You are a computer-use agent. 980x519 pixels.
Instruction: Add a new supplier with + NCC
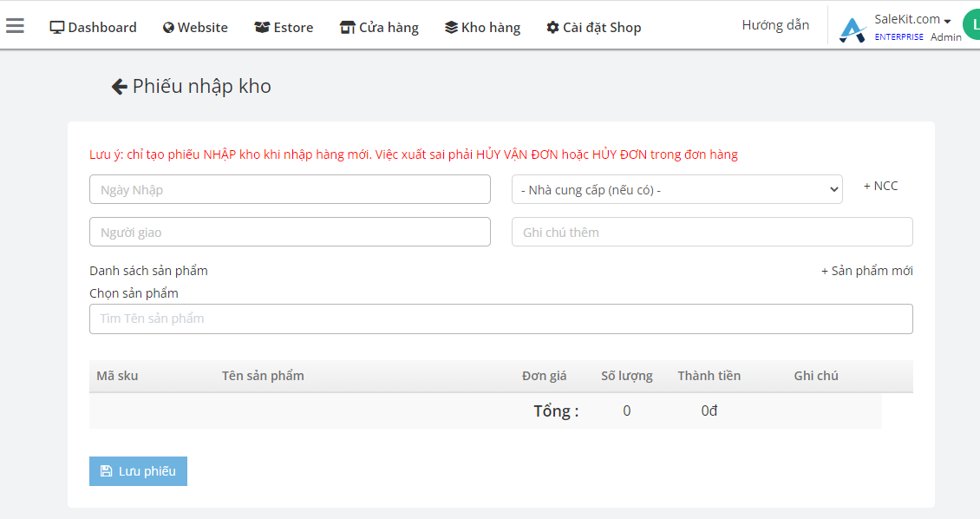point(880,186)
